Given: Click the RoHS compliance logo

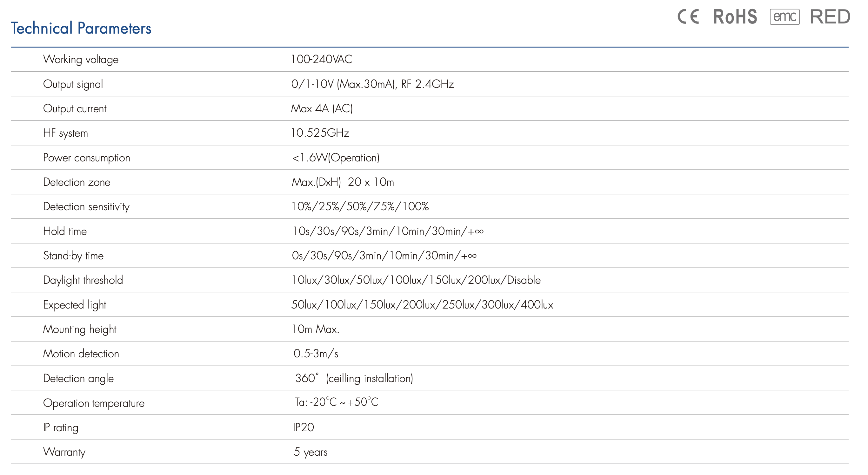Looking at the screenshot, I should [735, 17].
